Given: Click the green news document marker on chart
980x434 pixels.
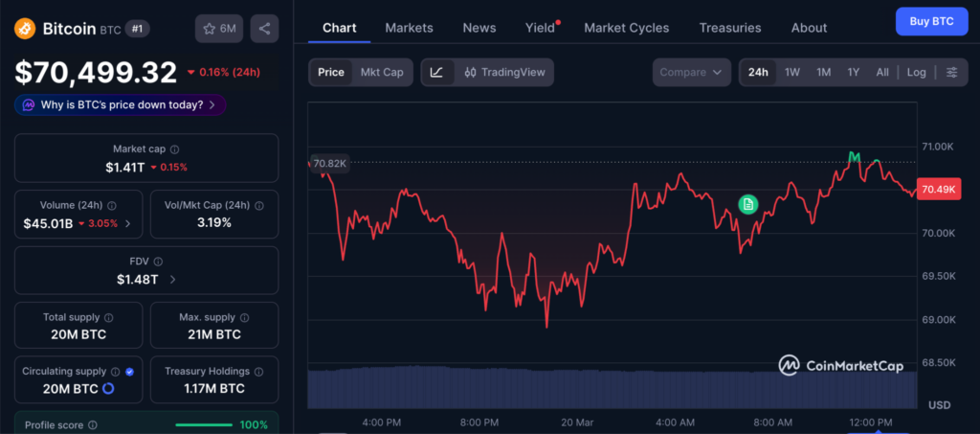Looking at the screenshot, I should (748, 204).
